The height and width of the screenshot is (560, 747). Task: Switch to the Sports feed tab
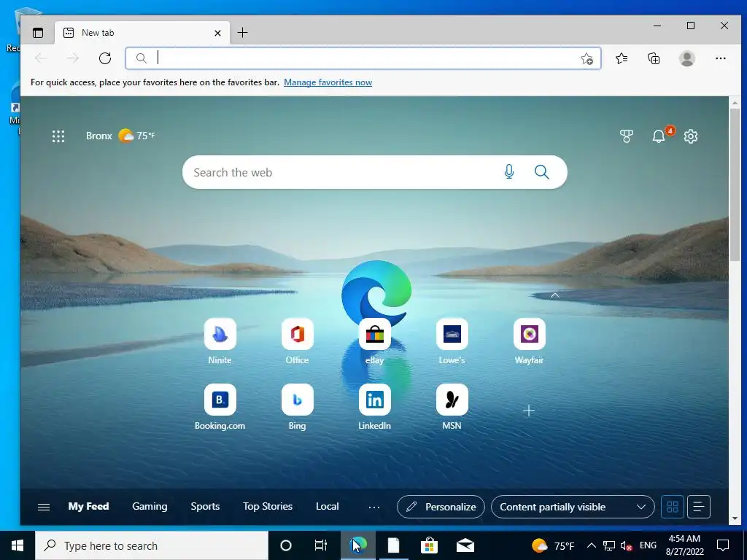coord(205,506)
